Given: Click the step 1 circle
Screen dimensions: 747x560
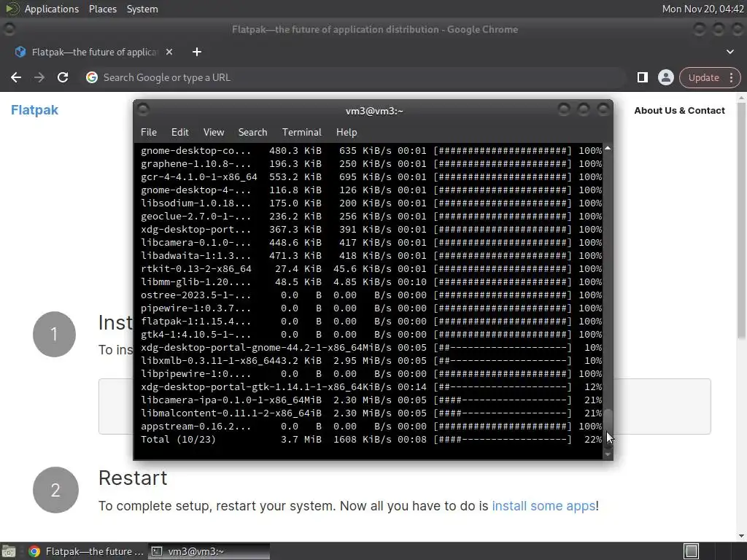Looking at the screenshot, I should 54,334.
